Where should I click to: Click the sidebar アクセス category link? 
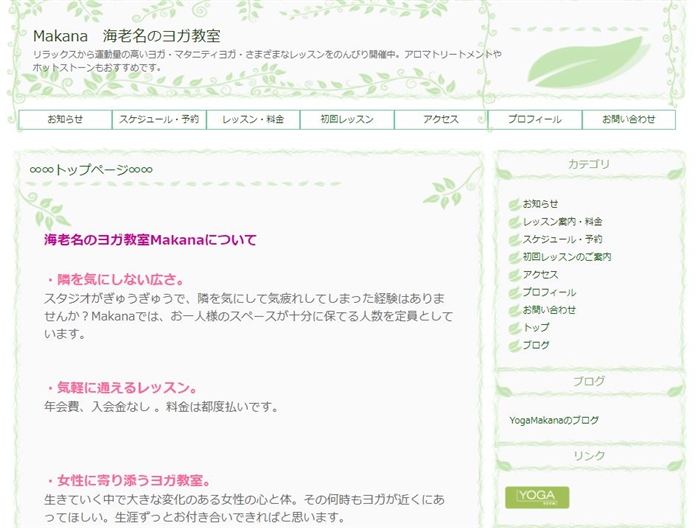tap(540, 274)
